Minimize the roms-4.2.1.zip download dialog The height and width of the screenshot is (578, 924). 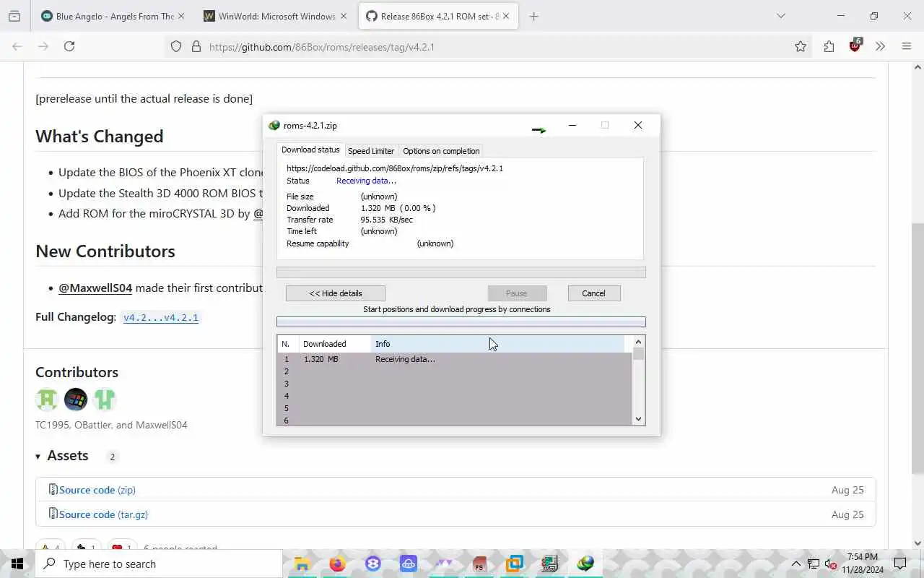tap(572, 125)
